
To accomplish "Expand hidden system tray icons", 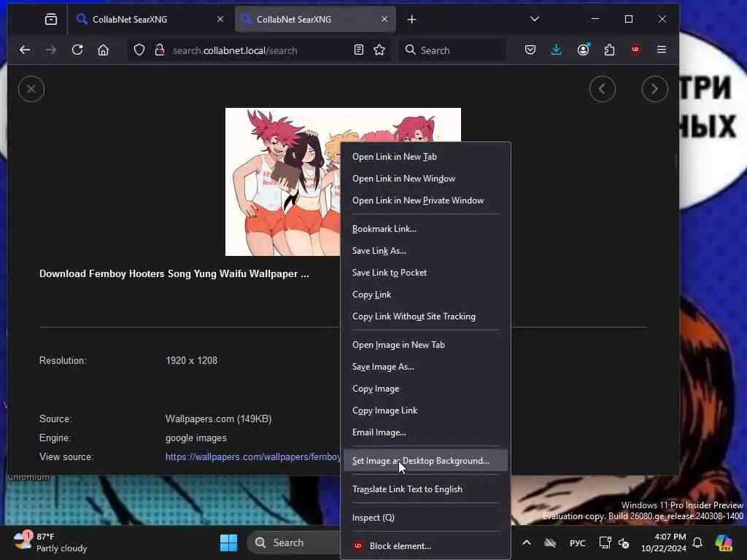I will [x=527, y=542].
